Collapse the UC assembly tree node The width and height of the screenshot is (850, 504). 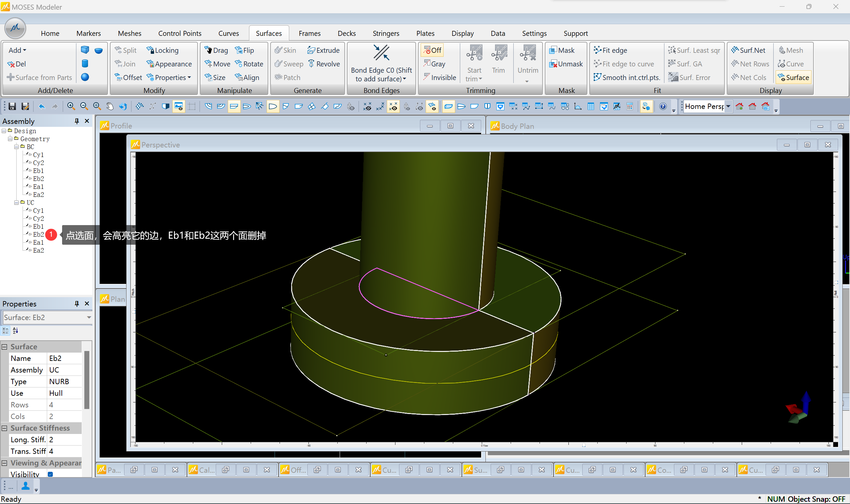point(16,203)
